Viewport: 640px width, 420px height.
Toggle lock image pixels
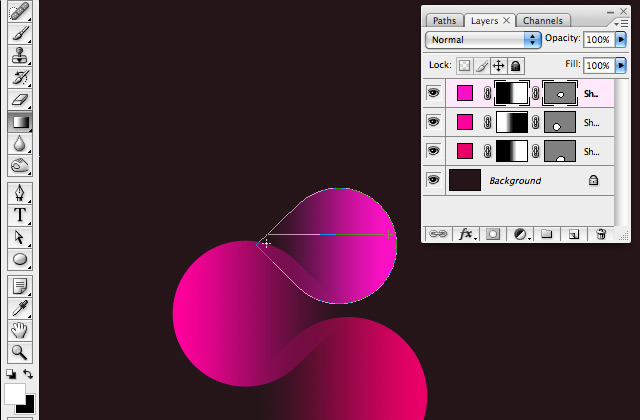click(x=482, y=66)
